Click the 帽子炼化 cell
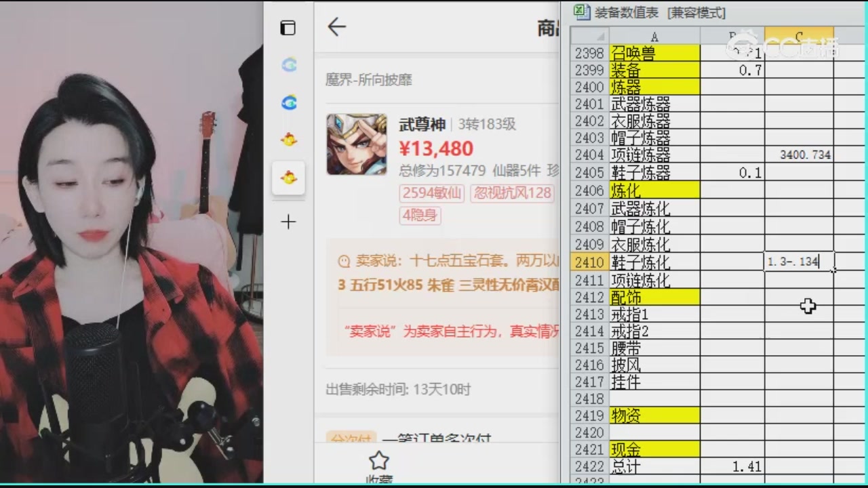Image resolution: width=868 pixels, height=488 pixels. (x=654, y=226)
